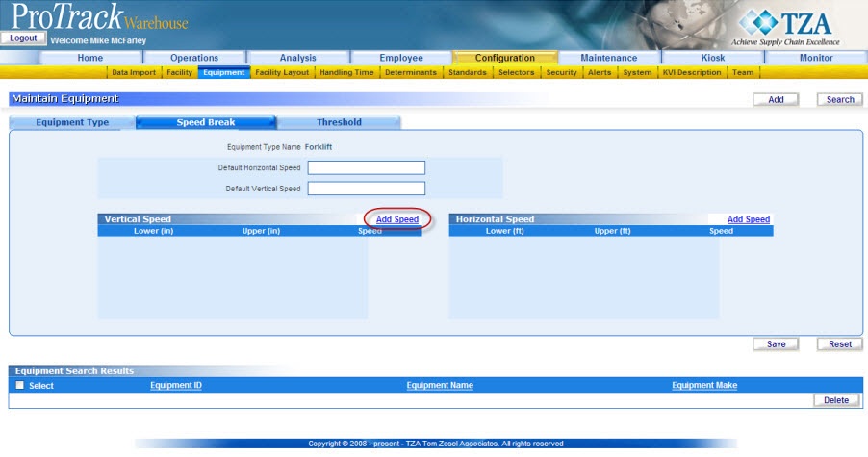Open the Analysis menu tab

pyautogui.click(x=297, y=58)
